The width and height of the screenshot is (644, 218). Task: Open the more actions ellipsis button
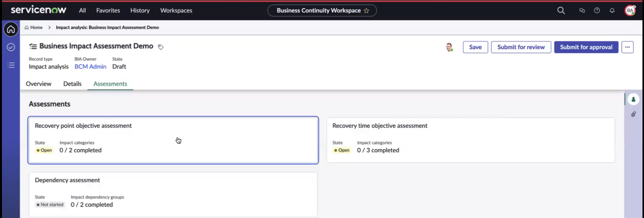coord(627,47)
